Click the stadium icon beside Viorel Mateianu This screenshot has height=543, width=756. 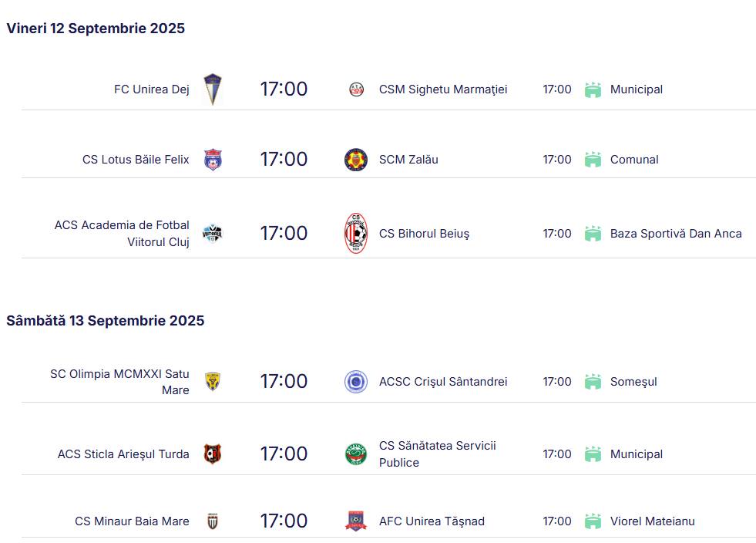point(593,521)
